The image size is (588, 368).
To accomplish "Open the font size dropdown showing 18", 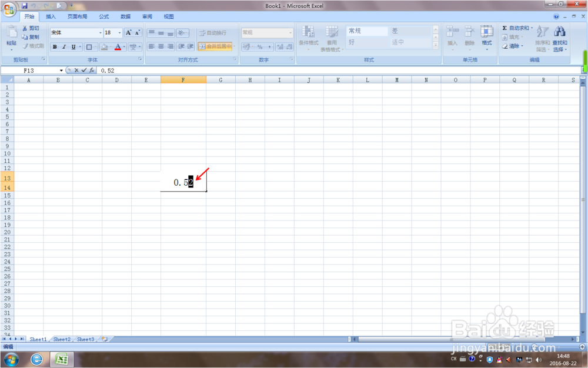I will click(119, 32).
